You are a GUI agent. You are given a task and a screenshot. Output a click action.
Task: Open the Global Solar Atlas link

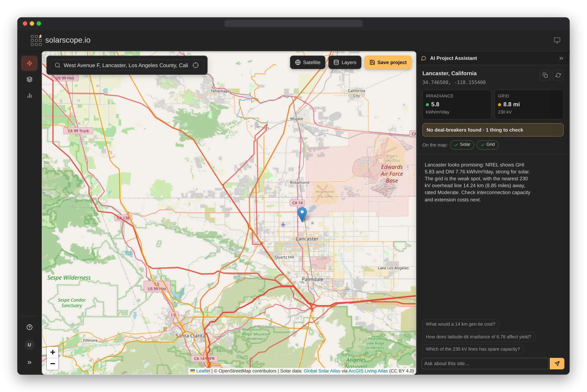(322, 371)
